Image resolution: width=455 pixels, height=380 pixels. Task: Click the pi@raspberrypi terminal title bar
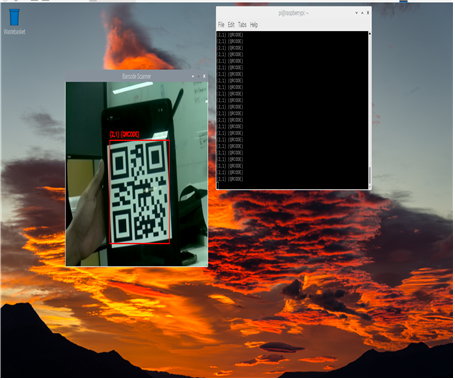tap(293, 13)
